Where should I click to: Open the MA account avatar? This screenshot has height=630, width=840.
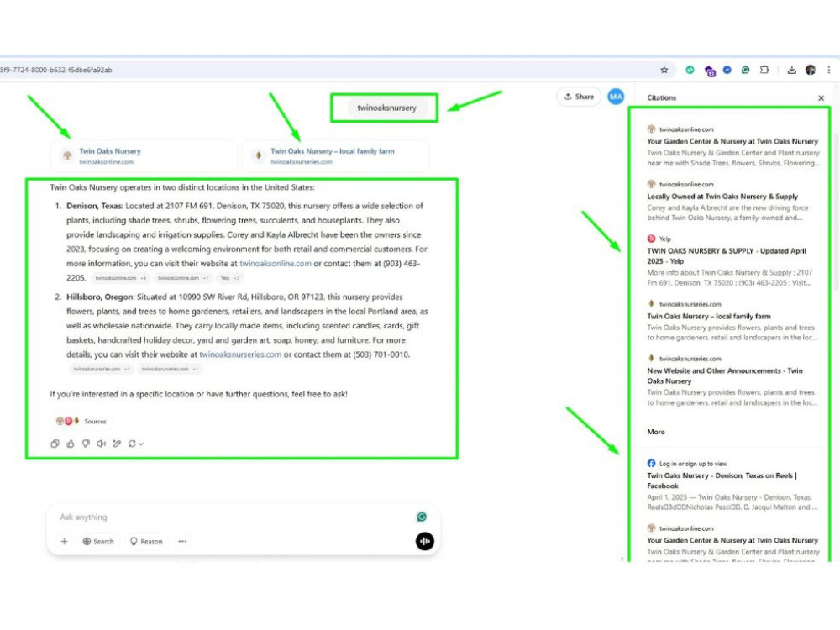[616, 97]
